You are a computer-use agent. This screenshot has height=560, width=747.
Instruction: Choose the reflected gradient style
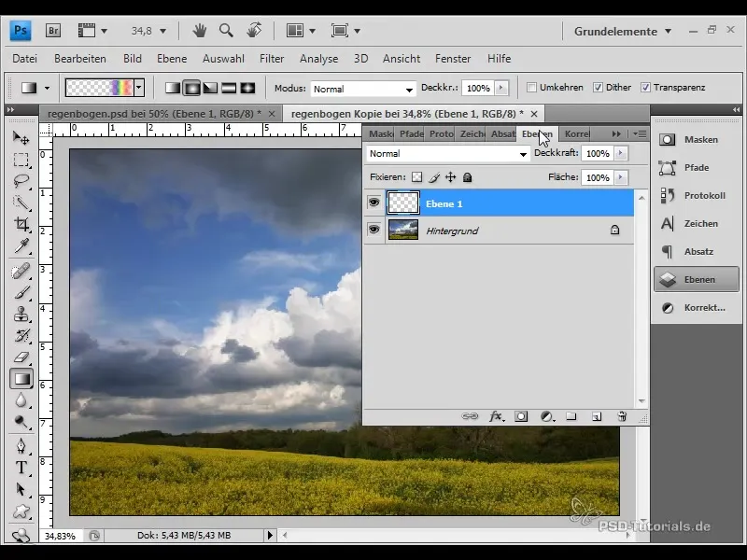tap(229, 88)
